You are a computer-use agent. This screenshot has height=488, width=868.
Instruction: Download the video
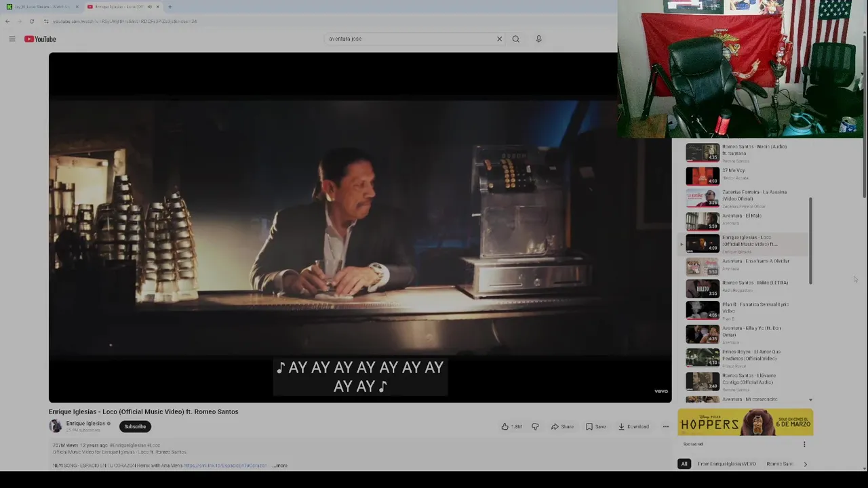coord(633,426)
